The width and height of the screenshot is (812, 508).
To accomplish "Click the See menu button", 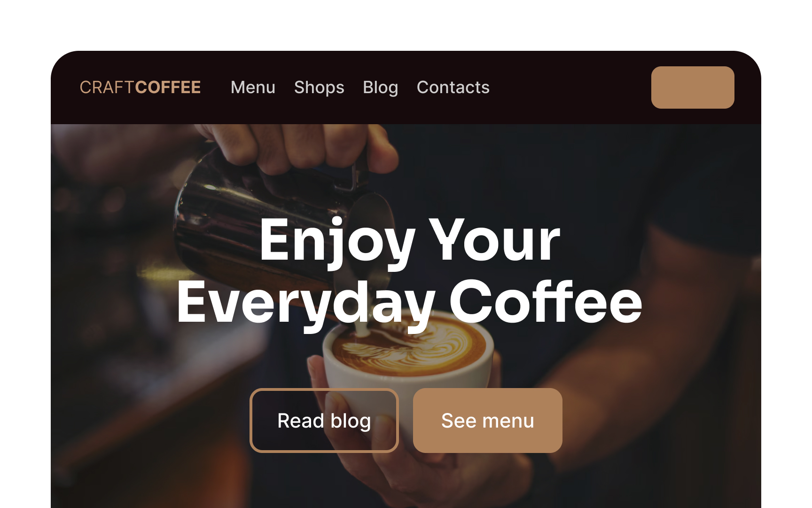I will (x=488, y=421).
